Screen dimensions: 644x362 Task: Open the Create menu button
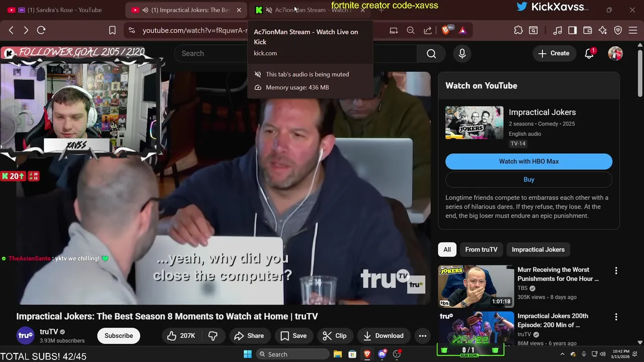pos(553,53)
